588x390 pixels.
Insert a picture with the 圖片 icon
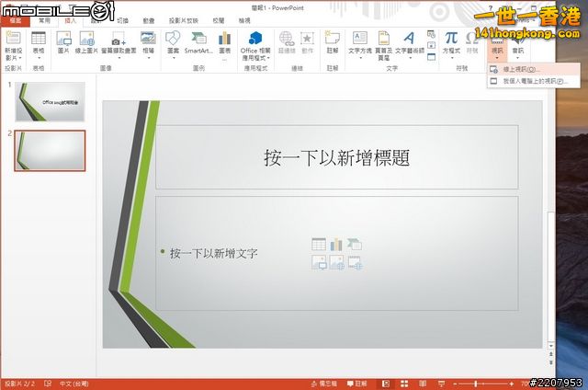(63, 42)
